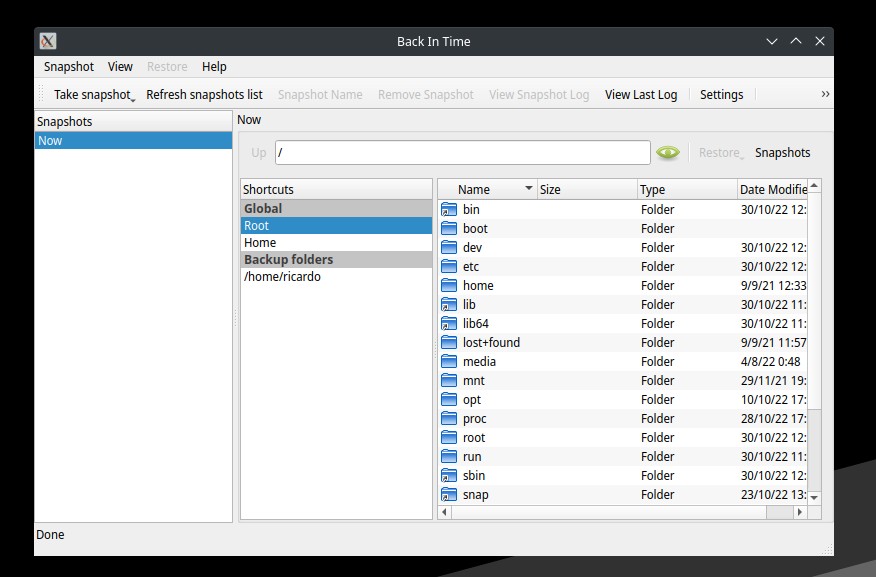Click the etc folder icon
876x577 pixels.
(x=449, y=266)
